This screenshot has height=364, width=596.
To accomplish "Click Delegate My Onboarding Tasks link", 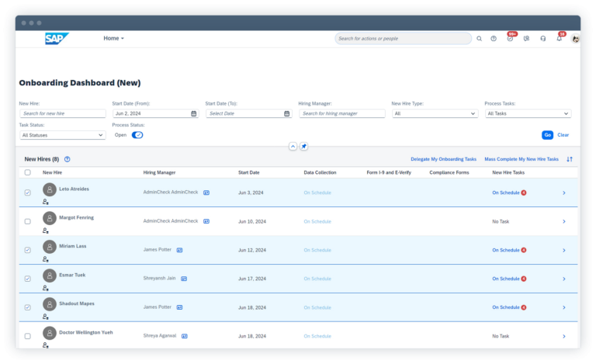I will click(443, 159).
